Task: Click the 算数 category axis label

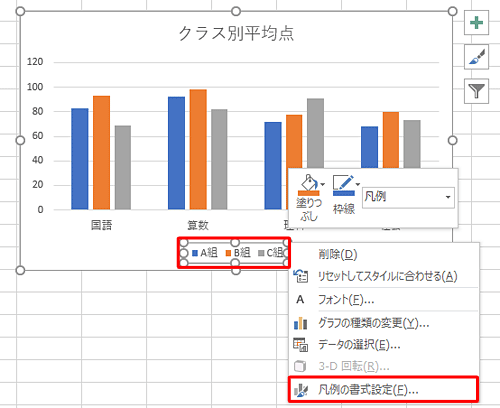Action: (x=198, y=225)
